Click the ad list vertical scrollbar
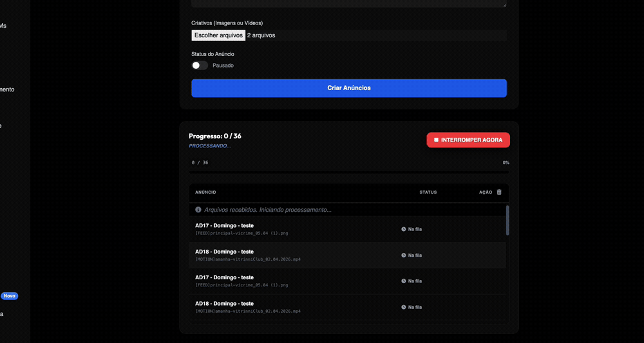This screenshot has height=343, width=644. [507, 220]
